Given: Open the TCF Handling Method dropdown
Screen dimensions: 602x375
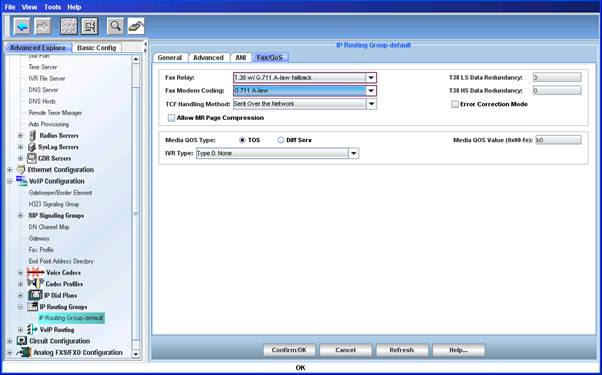Looking at the screenshot, I should [371, 104].
